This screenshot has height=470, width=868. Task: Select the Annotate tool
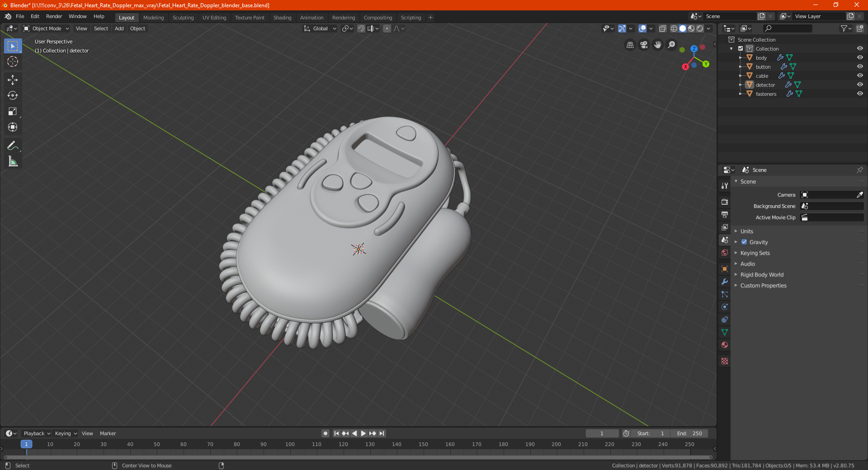pyautogui.click(x=13, y=146)
